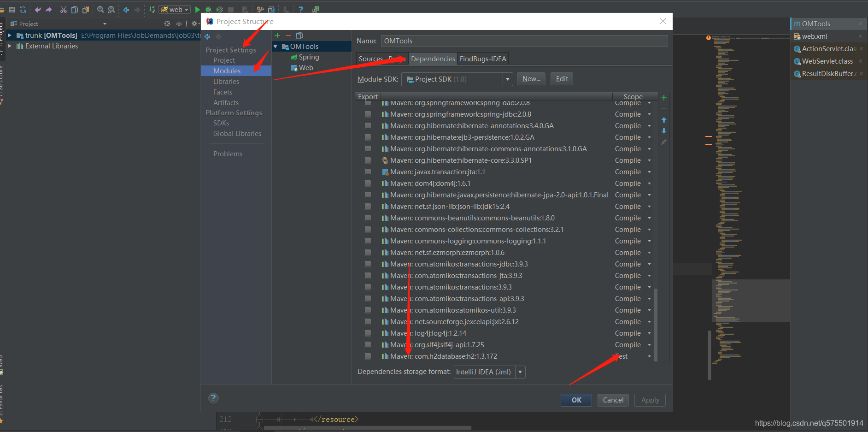Click Save All icon in main toolbar
Screen dimensions: 868x432
pos(12,9)
